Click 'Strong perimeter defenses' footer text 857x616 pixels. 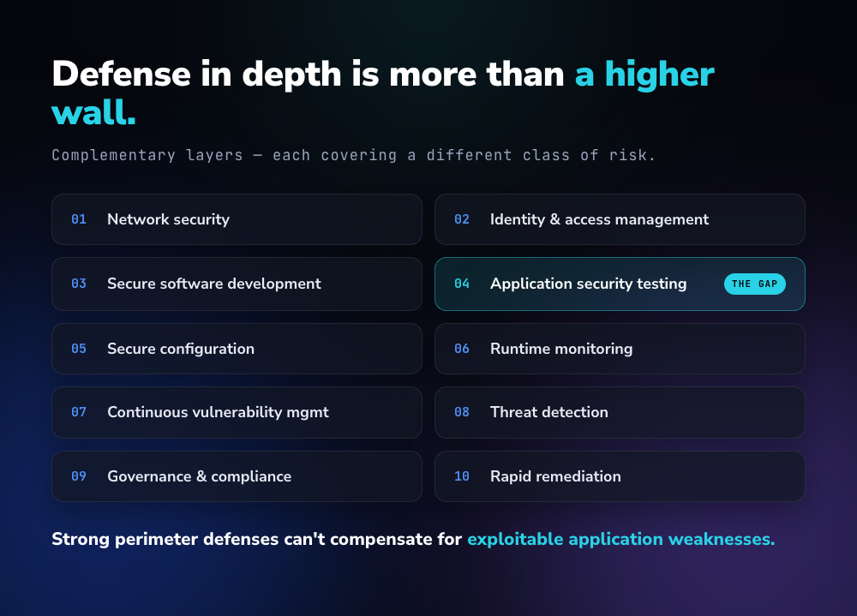[x=165, y=539]
